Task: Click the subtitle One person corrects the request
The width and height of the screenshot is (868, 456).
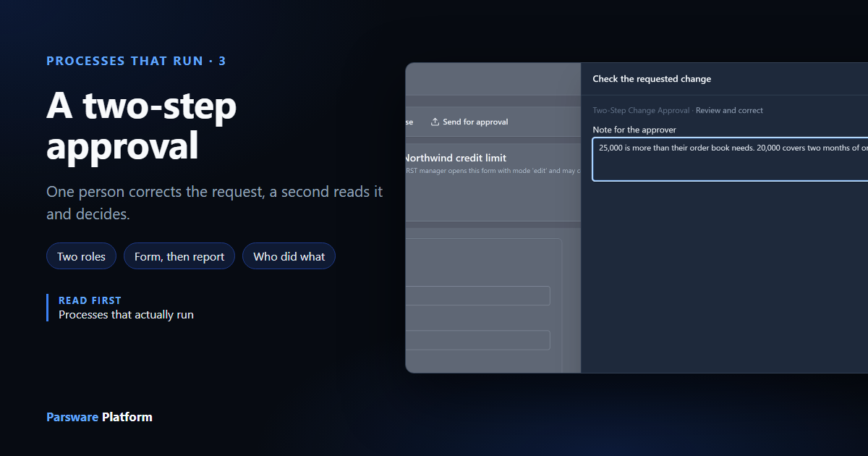Action: pos(215,203)
